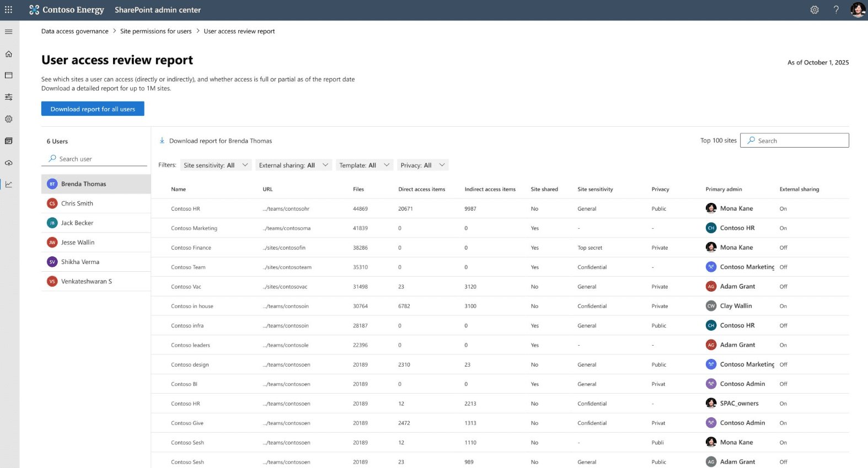Select user Jesse Wallin in the list
The image size is (868, 468).
pyautogui.click(x=96, y=243)
